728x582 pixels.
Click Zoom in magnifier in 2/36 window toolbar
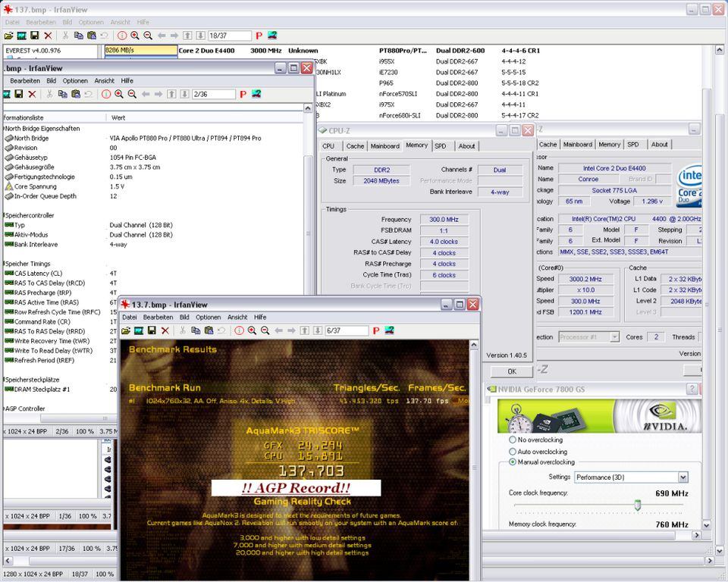(x=119, y=94)
